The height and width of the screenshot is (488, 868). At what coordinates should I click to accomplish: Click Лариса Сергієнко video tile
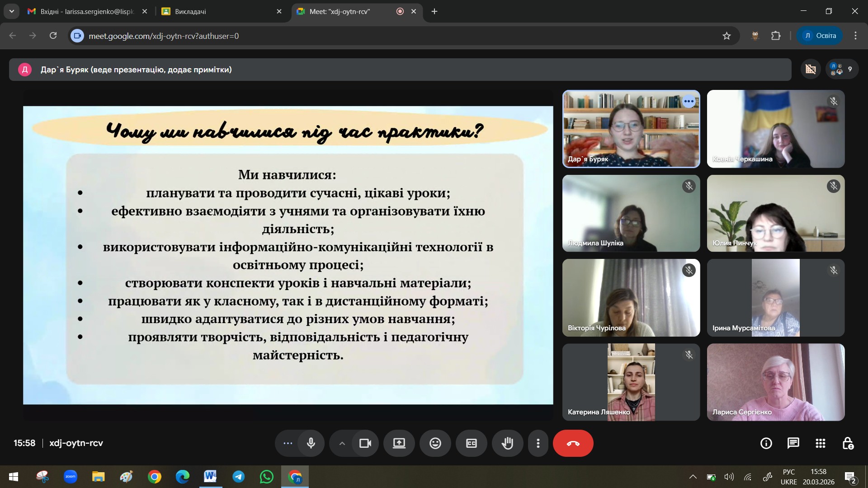pos(775,382)
